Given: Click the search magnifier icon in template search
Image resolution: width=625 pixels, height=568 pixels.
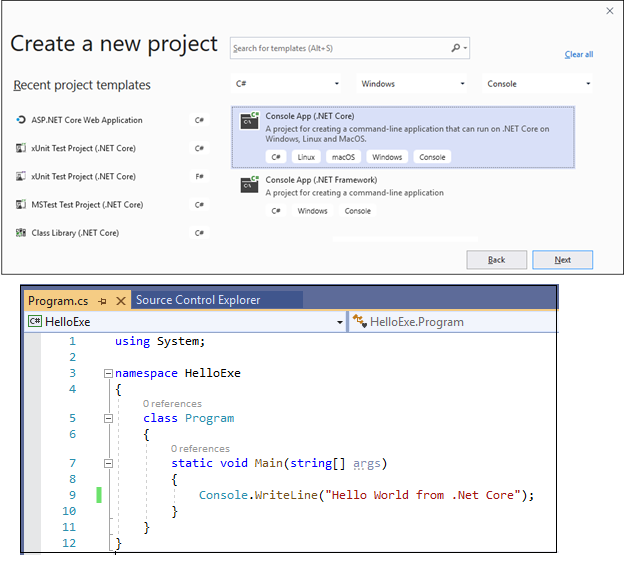Looking at the screenshot, I should tap(455, 48).
